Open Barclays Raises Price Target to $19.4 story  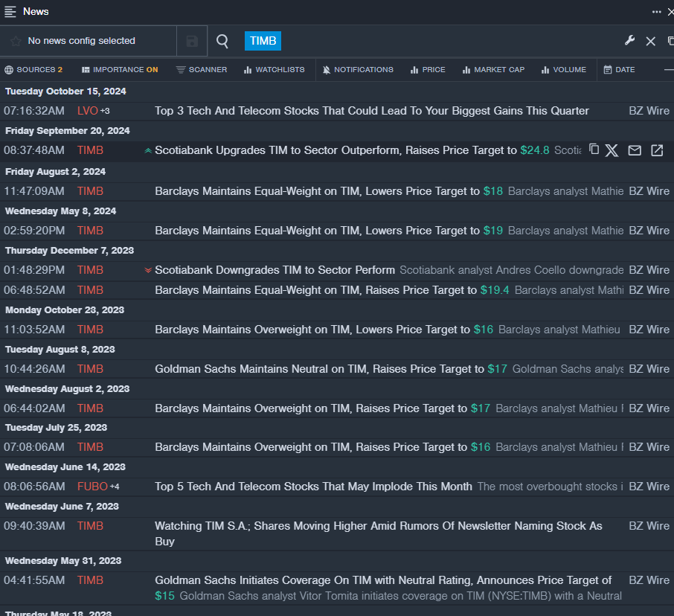(332, 290)
